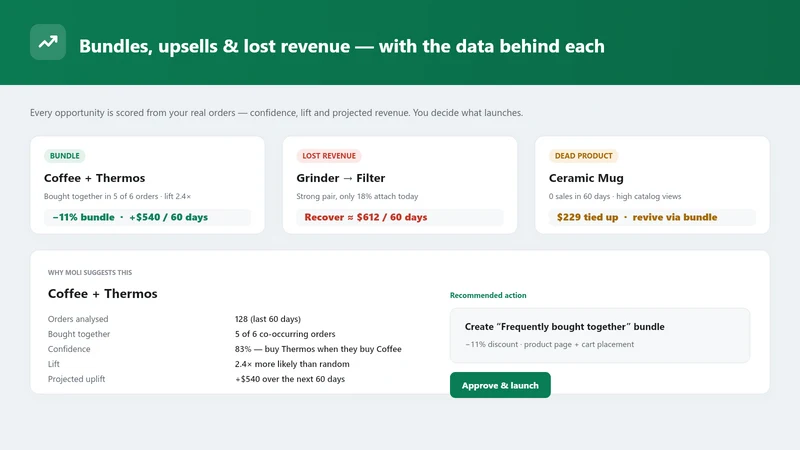Screen dimensions: 800x450
Task: Click the Projected uplift row label
Action: [77, 379]
